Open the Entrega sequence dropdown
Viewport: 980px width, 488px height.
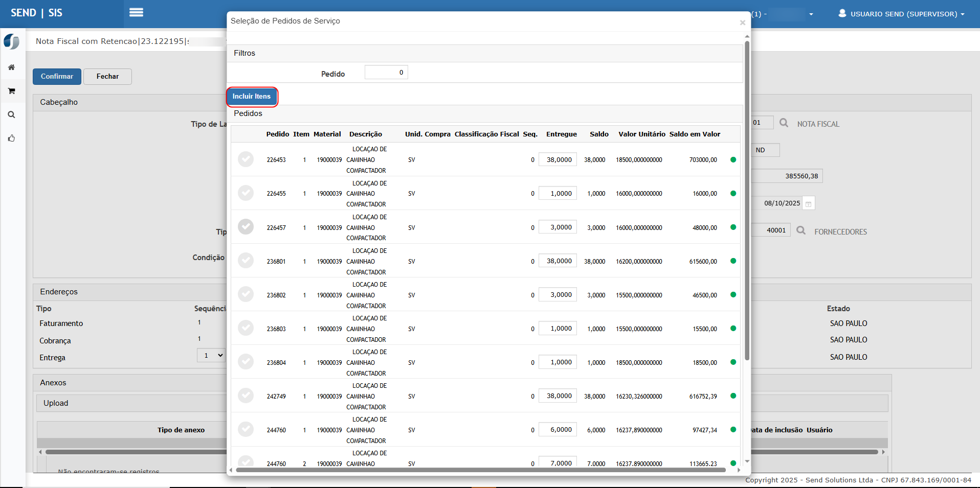pos(211,356)
